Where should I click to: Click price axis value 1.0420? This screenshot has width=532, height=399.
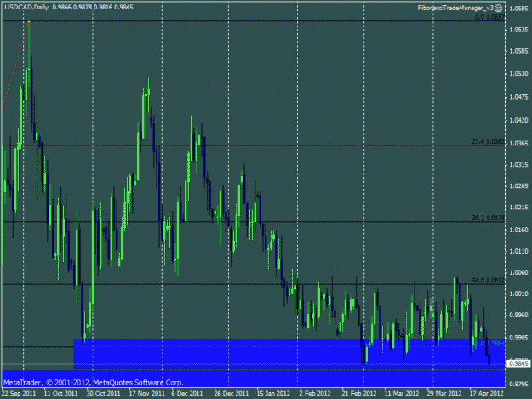518,120
